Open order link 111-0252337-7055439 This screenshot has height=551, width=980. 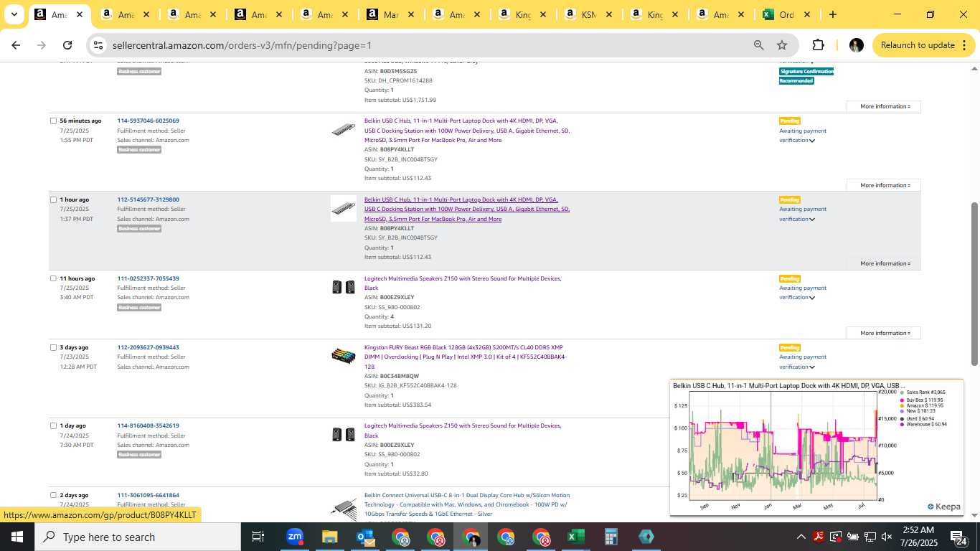(x=149, y=278)
